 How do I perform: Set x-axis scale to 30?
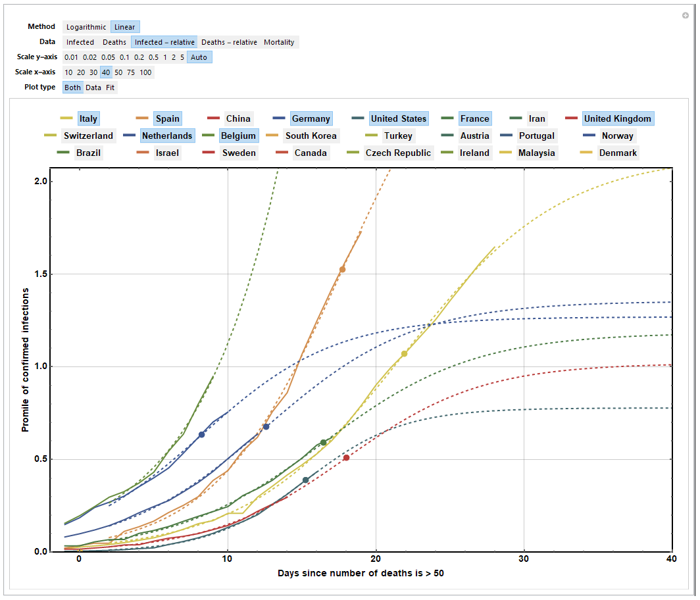93,73
